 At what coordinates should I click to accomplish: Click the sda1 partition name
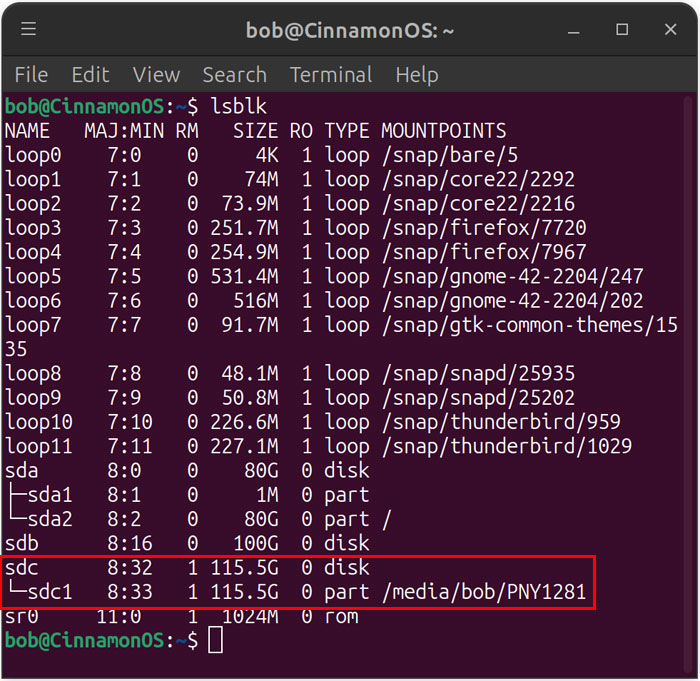point(50,495)
